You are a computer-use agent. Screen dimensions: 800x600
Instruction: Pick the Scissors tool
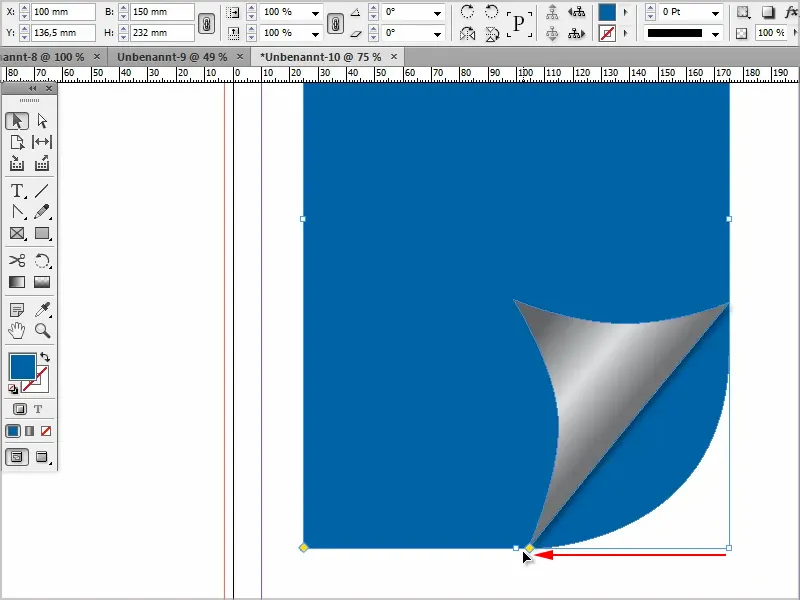pos(17,261)
